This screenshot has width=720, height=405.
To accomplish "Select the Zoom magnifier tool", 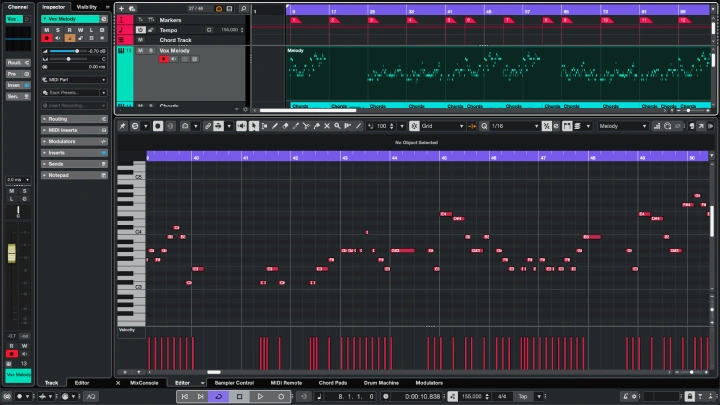I will coord(338,126).
